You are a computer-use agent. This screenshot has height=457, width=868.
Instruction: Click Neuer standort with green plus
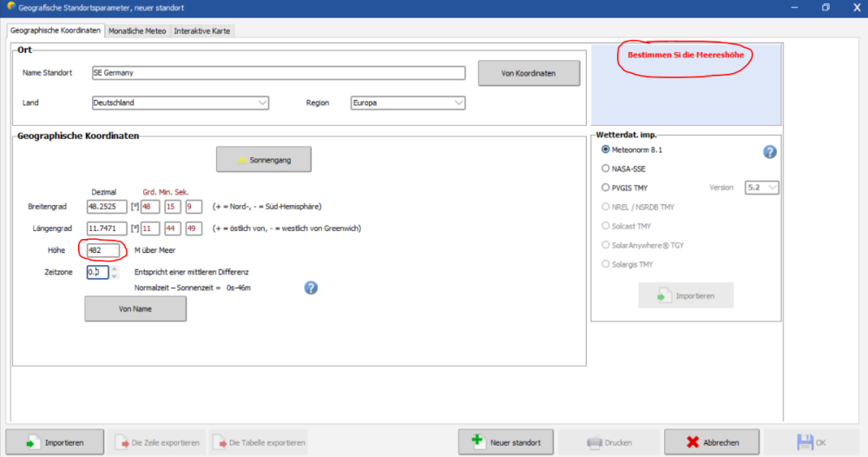coord(507,442)
